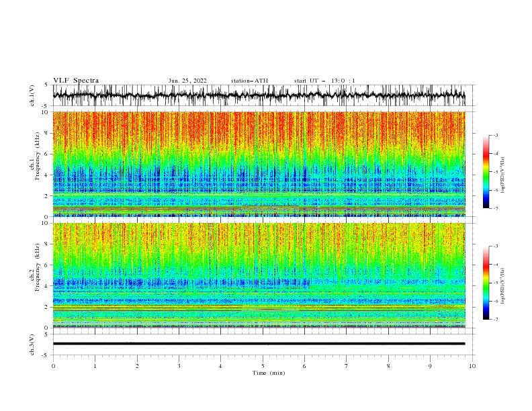Image resolution: width=532 pixels, height=411 pixels.
Task: Click the ch.3 flat black trace
Action: [x=259, y=344]
